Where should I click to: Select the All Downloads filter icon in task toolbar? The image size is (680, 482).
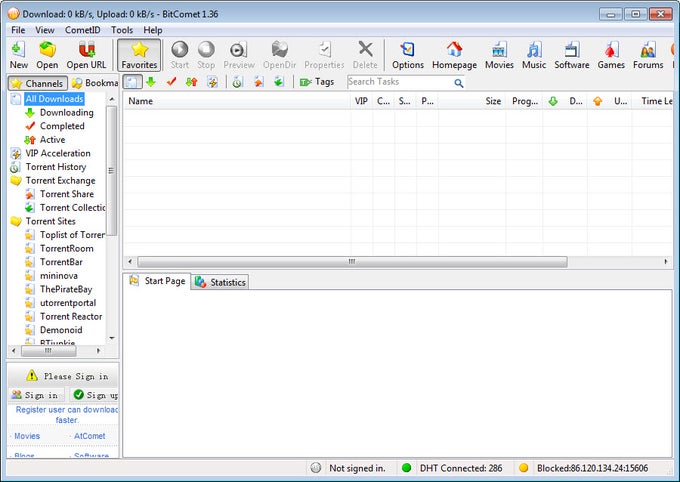point(132,82)
